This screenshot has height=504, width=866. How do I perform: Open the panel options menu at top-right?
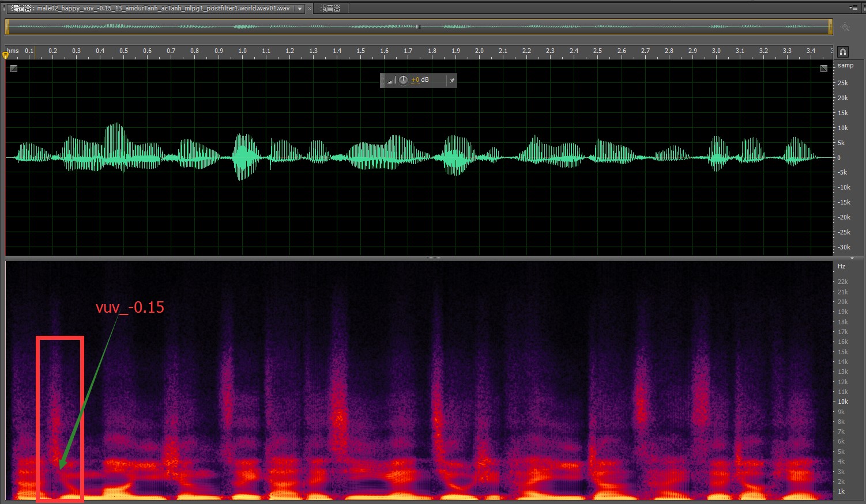click(x=853, y=7)
